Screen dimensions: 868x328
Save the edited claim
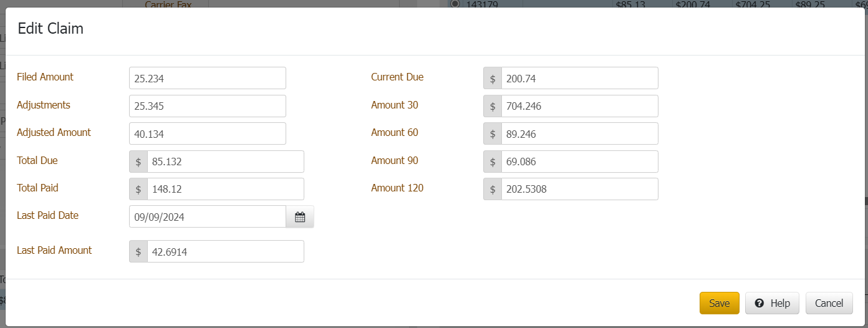[719, 303]
